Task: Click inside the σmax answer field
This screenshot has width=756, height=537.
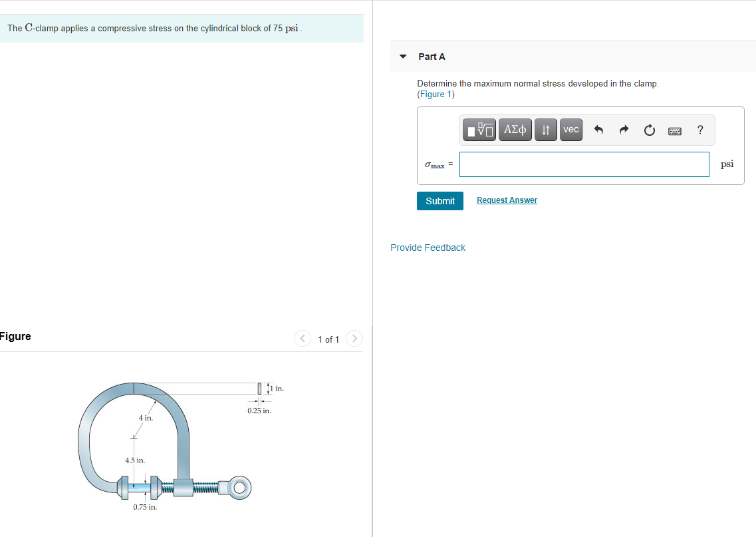Action: click(584, 164)
